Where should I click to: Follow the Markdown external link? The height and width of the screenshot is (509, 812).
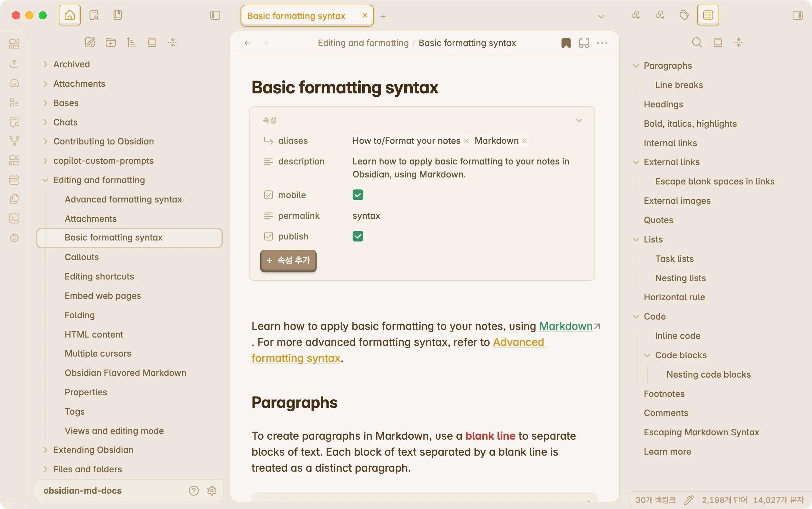(x=565, y=326)
